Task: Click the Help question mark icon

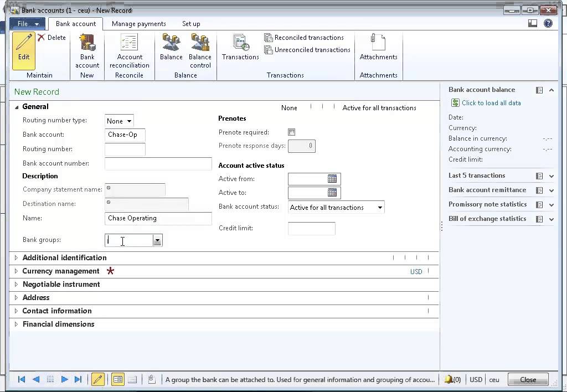Action: 548,23
